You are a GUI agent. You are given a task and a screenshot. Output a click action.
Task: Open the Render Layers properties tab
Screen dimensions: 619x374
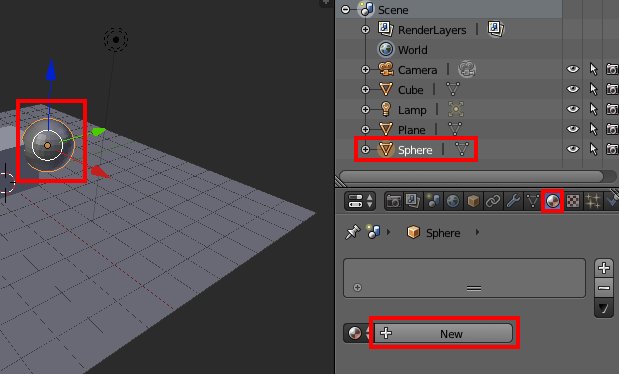413,201
